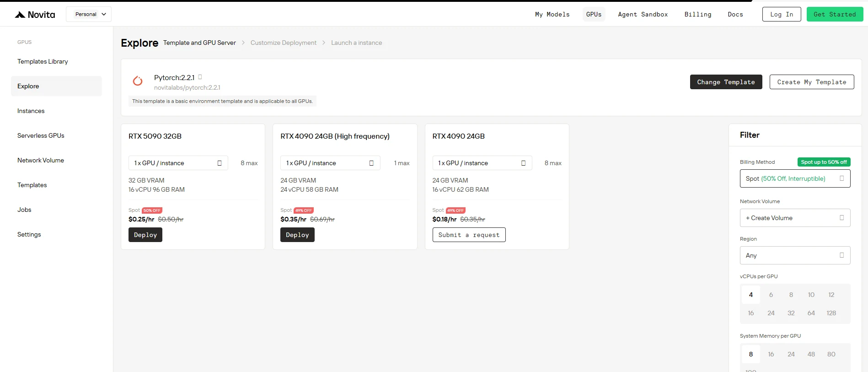The width and height of the screenshot is (868, 372).
Task: Open the Region Any dropdown
Action: pos(795,255)
